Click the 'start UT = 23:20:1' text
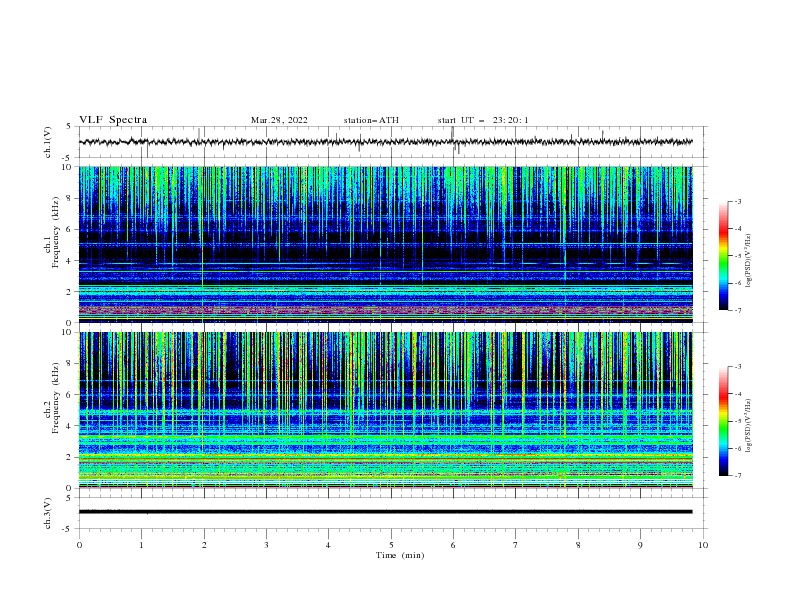The width and height of the screenshot is (792, 612). pyautogui.click(x=483, y=120)
